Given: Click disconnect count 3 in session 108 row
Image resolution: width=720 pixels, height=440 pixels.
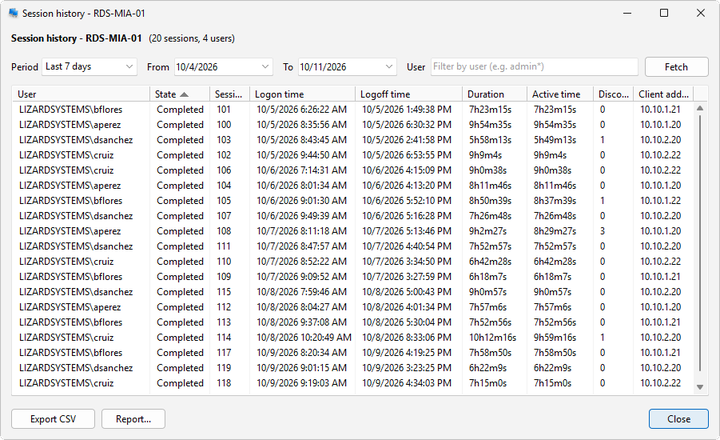Looking at the screenshot, I should tap(602, 231).
